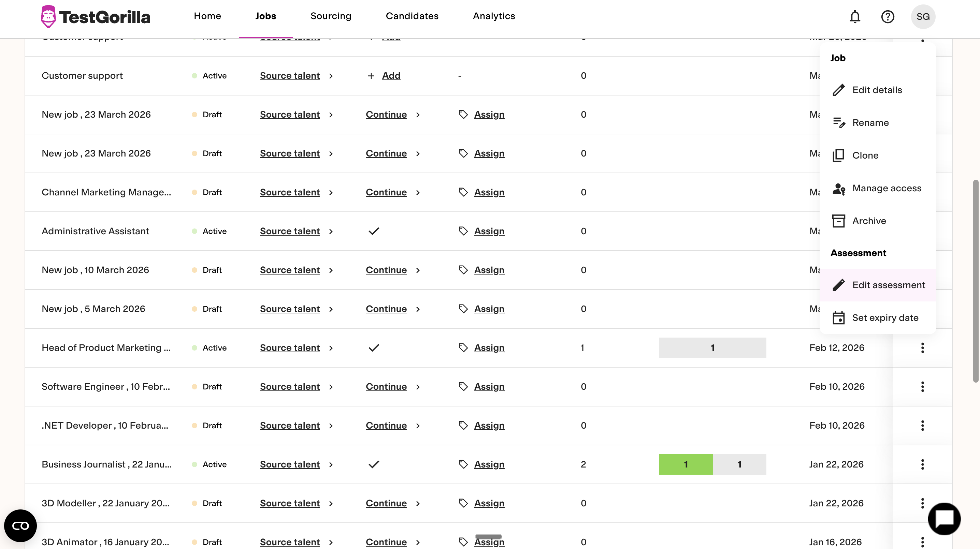This screenshot has width=980, height=549.
Task: Open the help question mark icon
Action: click(888, 16)
